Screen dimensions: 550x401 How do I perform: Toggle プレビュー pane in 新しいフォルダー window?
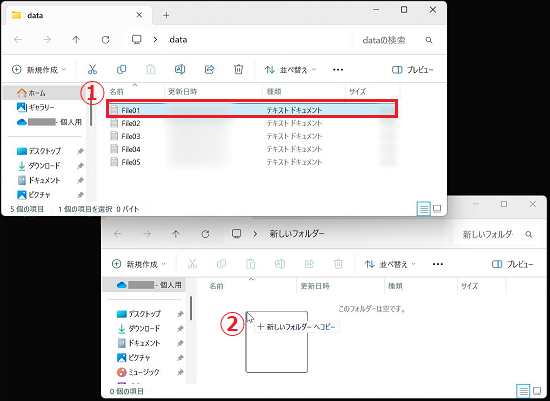tap(512, 264)
